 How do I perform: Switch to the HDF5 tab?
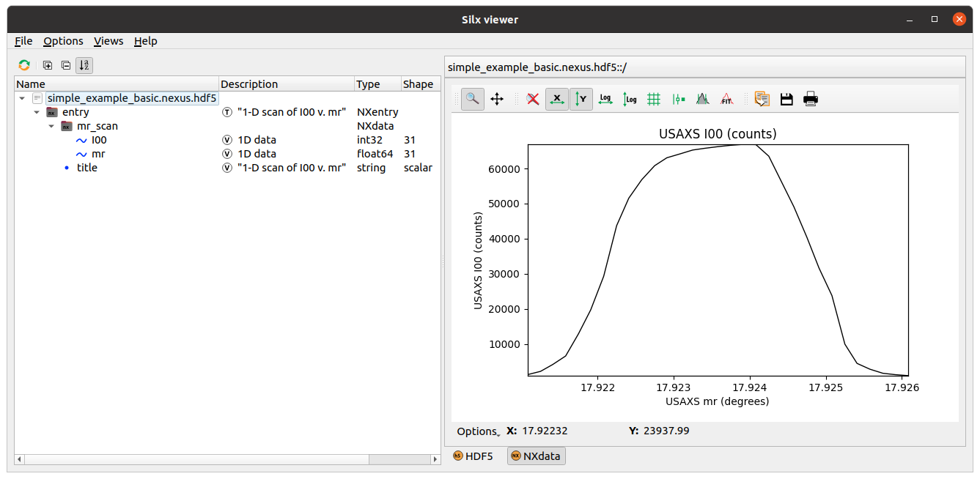pos(473,456)
